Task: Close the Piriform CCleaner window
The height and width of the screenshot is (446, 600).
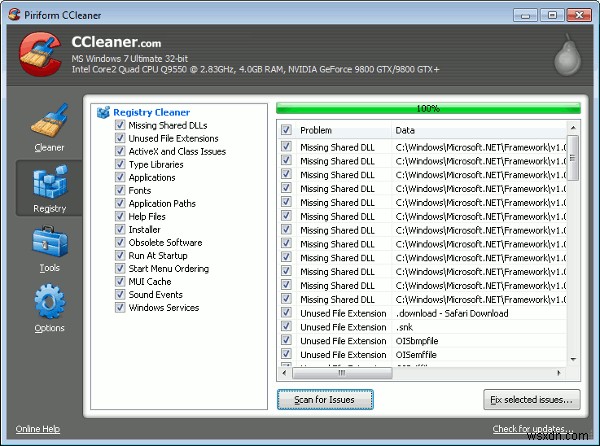Action: tap(579, 15)
